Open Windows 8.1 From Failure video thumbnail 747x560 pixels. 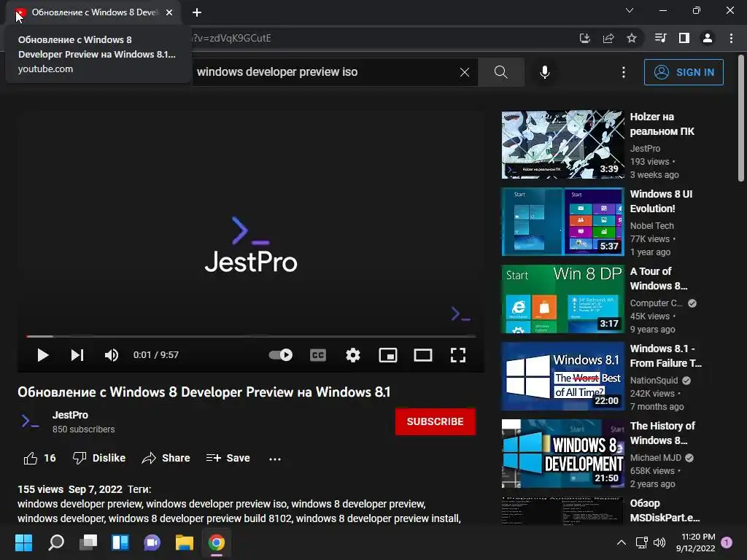[x=562, y=376]
